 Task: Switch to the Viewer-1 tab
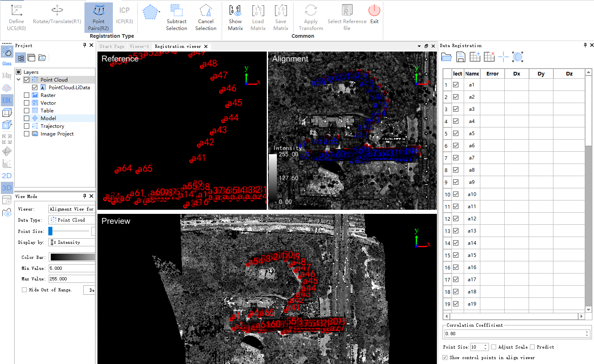click(x=139, y=46)
